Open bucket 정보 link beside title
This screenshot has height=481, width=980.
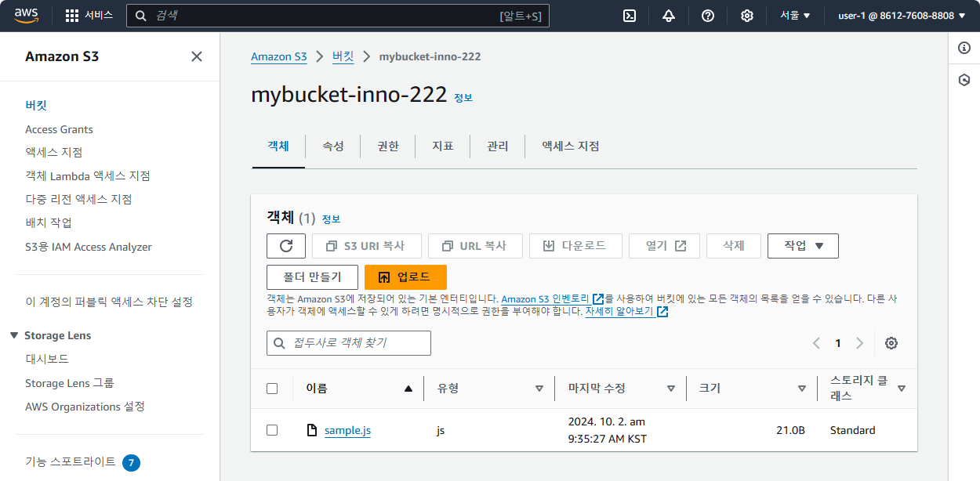463,98
